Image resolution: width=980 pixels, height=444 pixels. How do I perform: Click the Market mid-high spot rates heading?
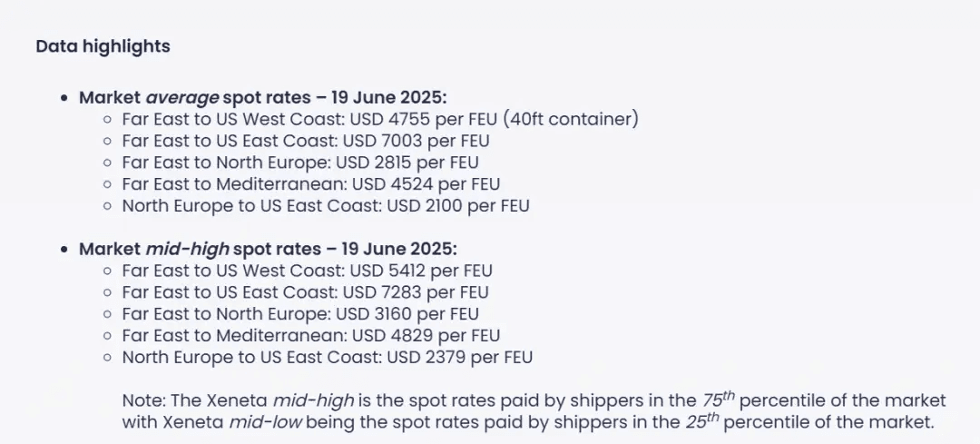268,249
